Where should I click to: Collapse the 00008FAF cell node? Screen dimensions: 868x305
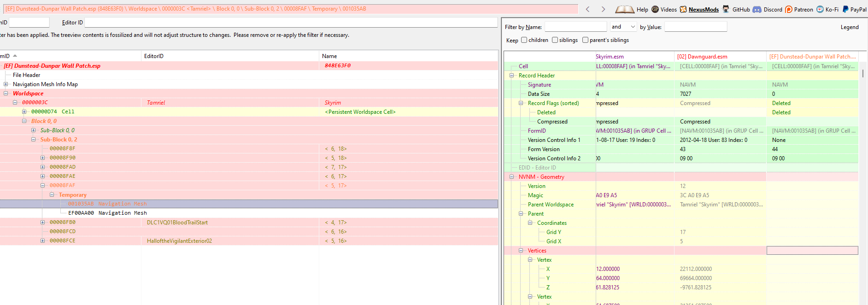[x=43, y=186]
